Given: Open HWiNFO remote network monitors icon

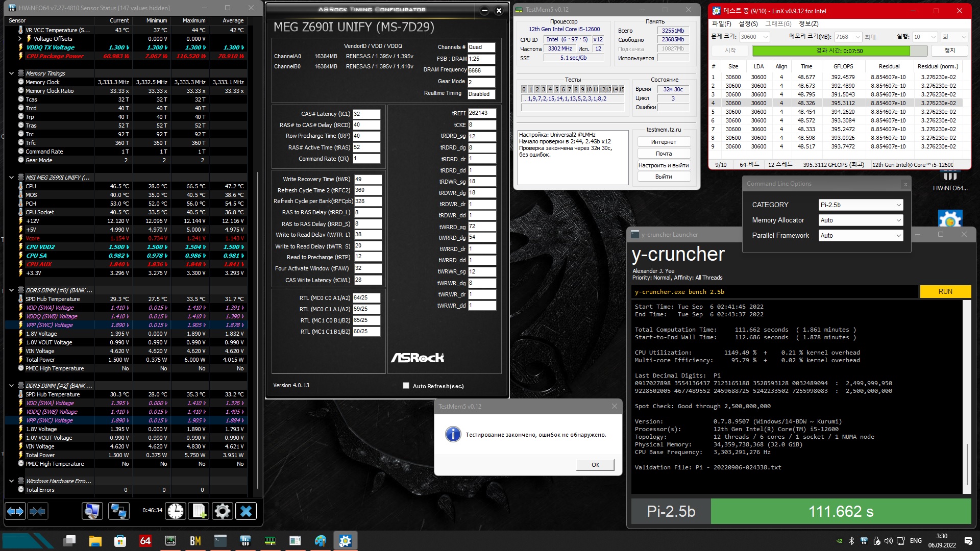Looking at the screenshot, I should click(x=119, y=511).
